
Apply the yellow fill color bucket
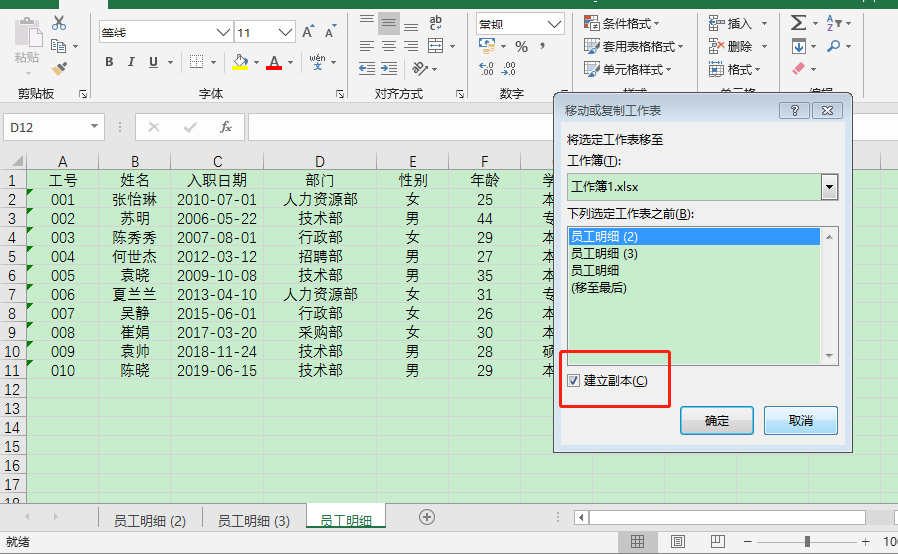pos(241,62)
